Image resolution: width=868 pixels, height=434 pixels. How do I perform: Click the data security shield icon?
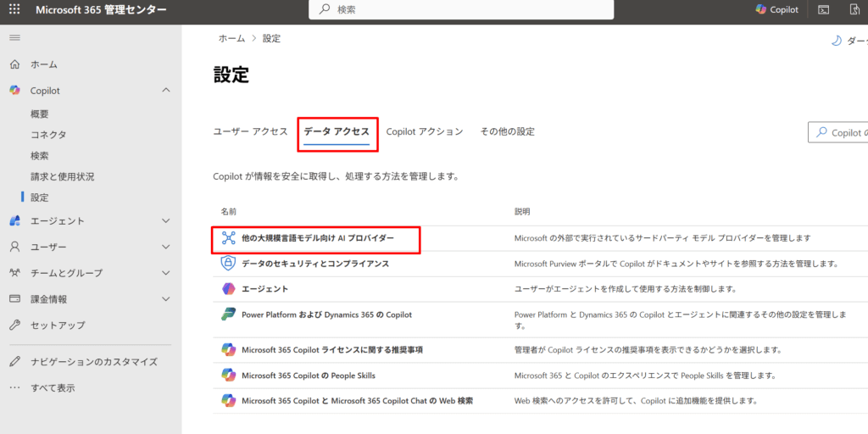(x=228, y=264)
